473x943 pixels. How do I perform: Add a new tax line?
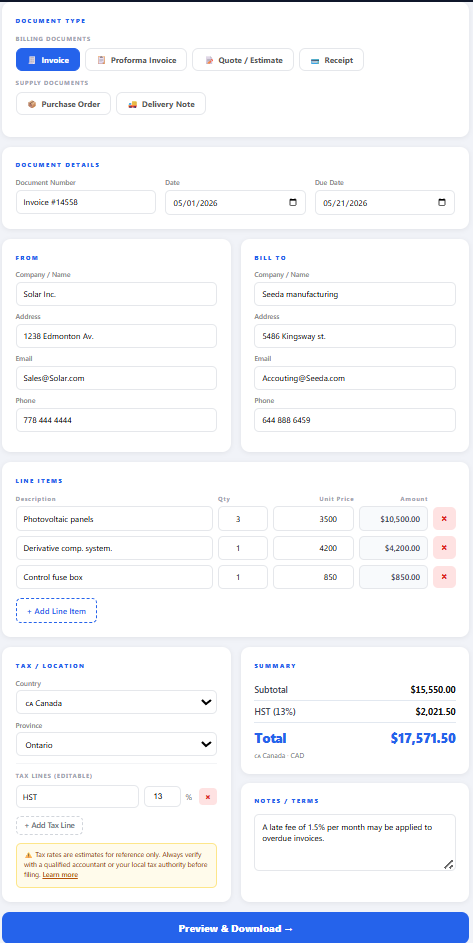coord(49,826)
